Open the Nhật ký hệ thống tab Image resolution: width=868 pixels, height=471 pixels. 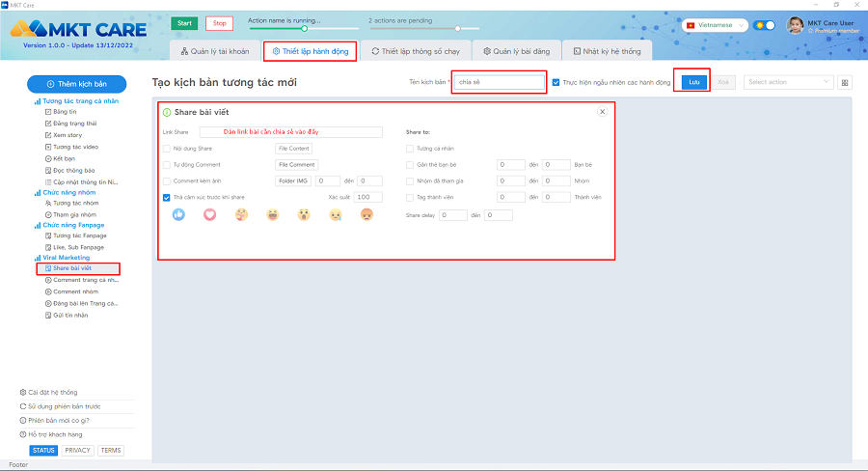click(x=605, y=51)
